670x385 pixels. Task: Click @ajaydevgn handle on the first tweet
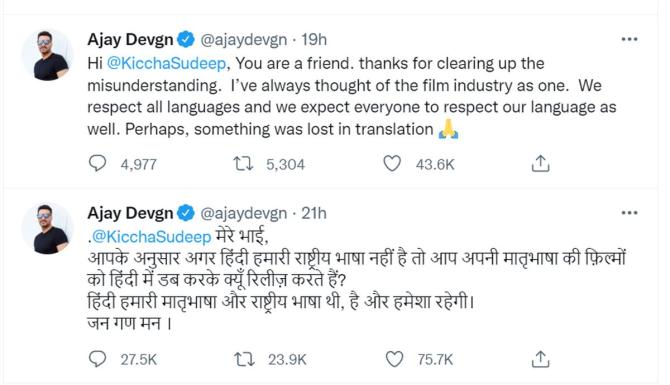click(x=244, y=40)
